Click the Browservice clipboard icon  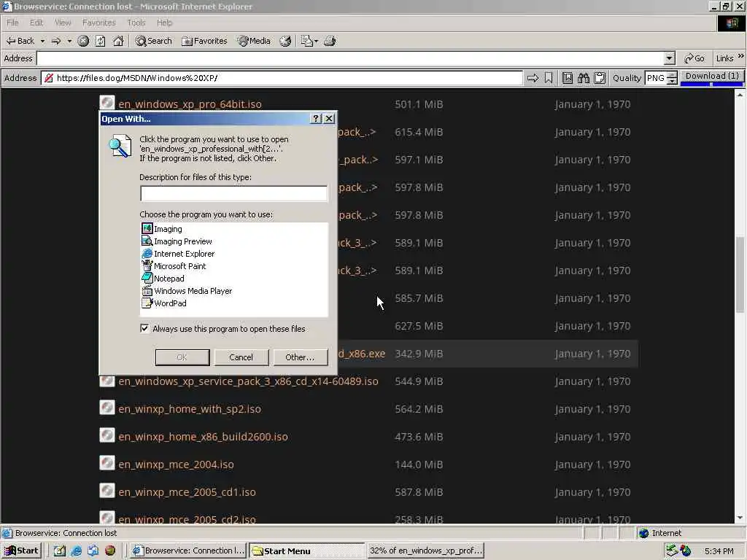(600, 77)
